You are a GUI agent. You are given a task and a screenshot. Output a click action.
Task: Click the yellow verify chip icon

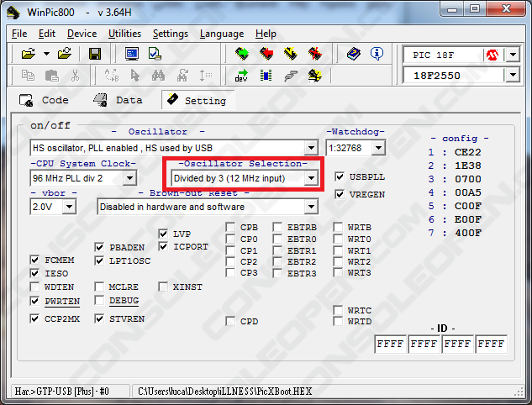(291, 54)
